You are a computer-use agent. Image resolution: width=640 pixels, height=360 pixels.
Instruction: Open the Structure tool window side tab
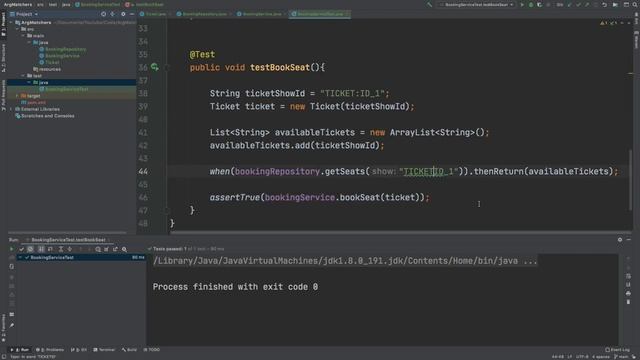3,58
